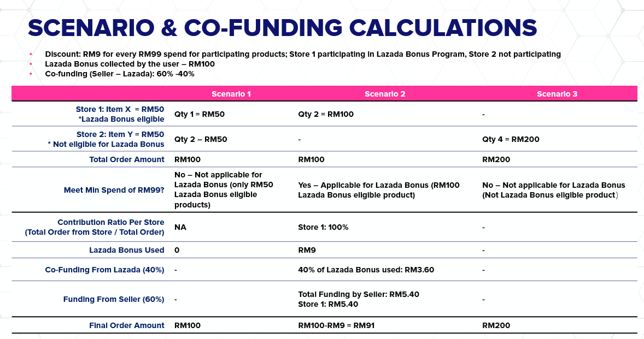Select the Lazada Bonus Used row label
The height and width of the screenshot is (339, 644).
pos(126,250)
